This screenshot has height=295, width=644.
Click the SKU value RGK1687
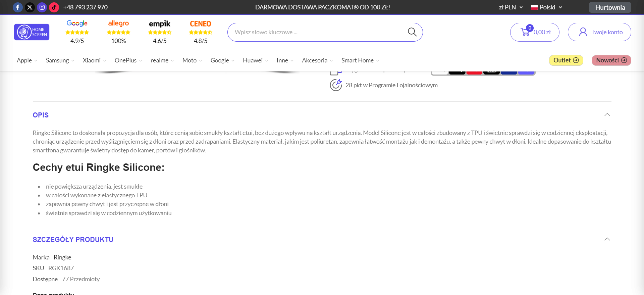click(61, 268)
